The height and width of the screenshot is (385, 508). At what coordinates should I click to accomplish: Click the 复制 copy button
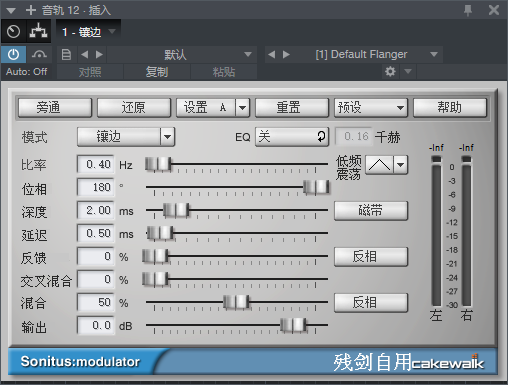pos(157,72)
